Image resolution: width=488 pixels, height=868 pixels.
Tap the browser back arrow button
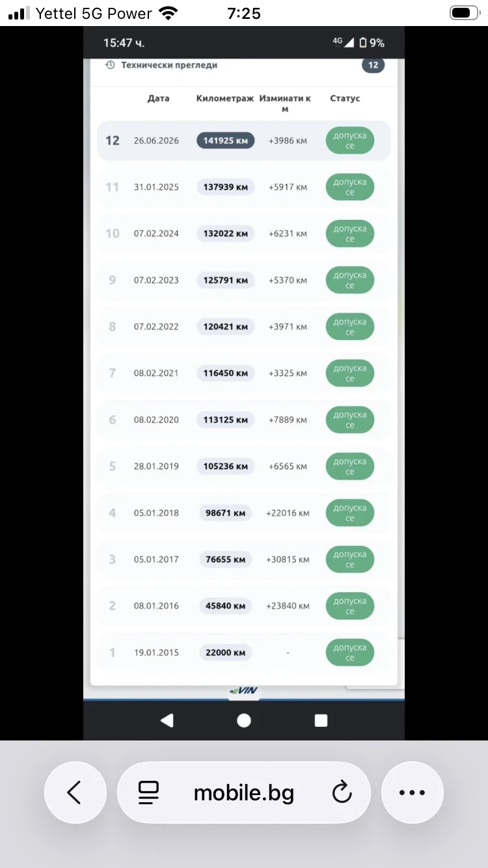click(75, 793)
